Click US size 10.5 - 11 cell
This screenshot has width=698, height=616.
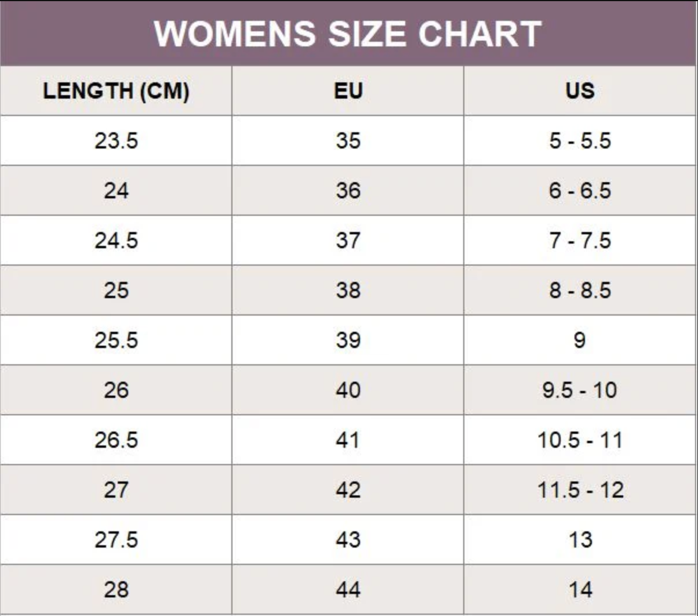pos(580,440)
